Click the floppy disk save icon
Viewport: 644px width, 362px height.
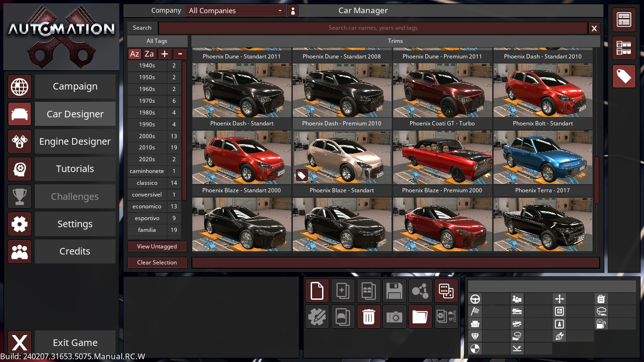[x=394, y=290]
